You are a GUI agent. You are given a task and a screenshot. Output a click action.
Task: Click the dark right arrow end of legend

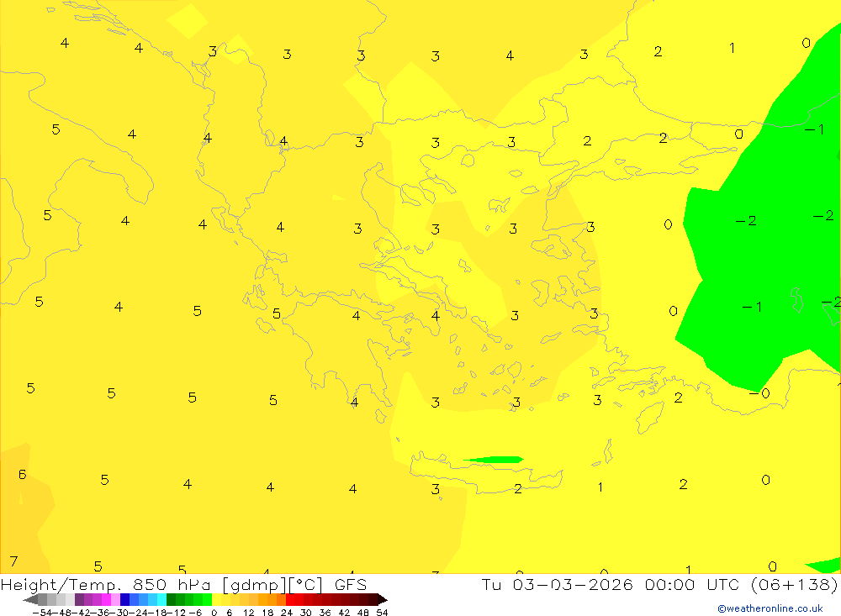pyautogui.click(x=383, y=600)
